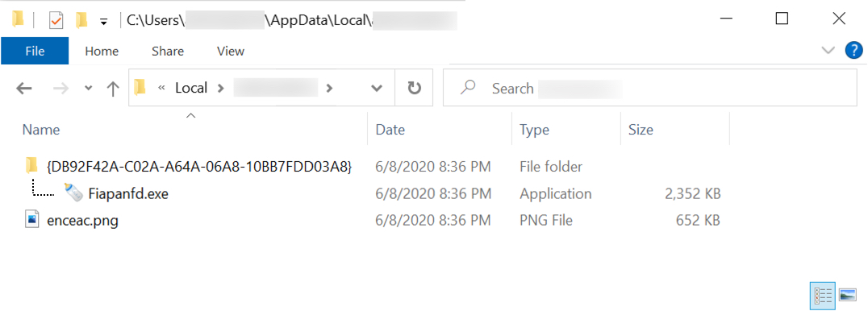This screenshot has width=868, height=311.
Task: Switch to the Home ribbon tab
Action: click(102, 51)
